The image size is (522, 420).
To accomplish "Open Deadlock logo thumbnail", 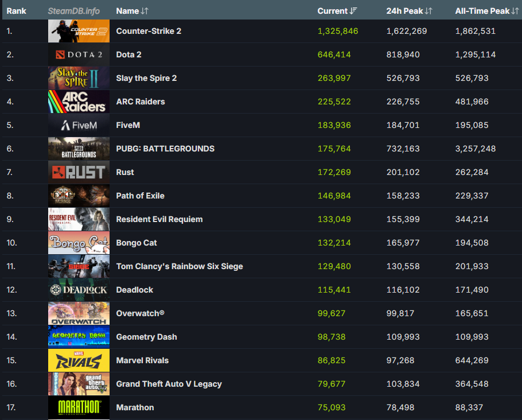I will [79, 290].
